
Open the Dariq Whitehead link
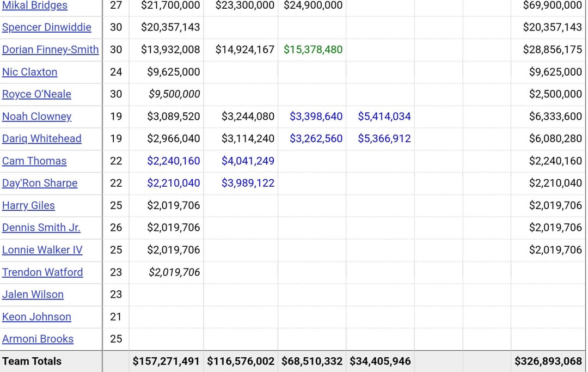[x=41, y=139]
